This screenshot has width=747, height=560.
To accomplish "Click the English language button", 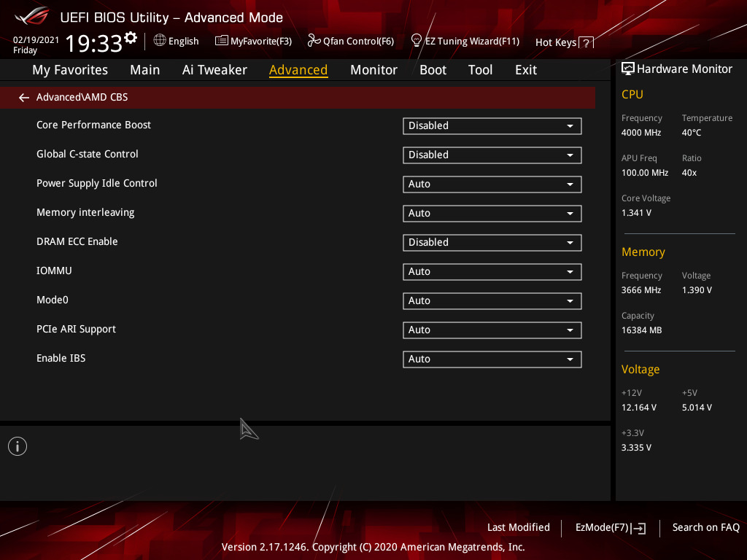I will [x=183, y=42].
